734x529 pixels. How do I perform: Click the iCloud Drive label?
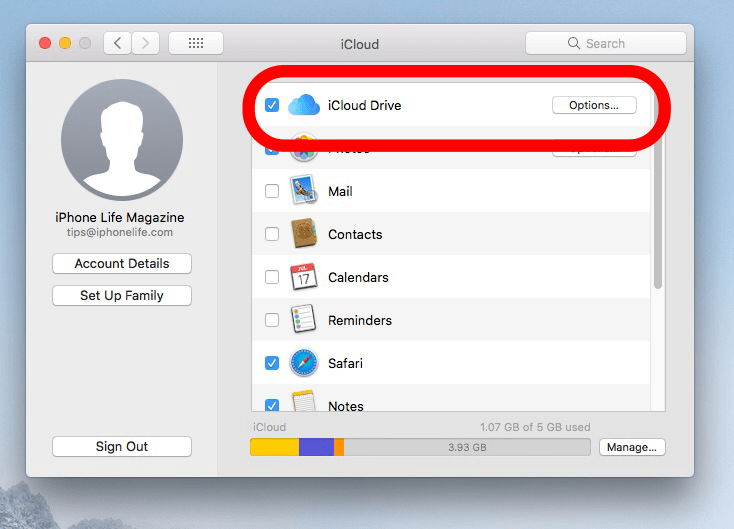click(x=365, y=105)
